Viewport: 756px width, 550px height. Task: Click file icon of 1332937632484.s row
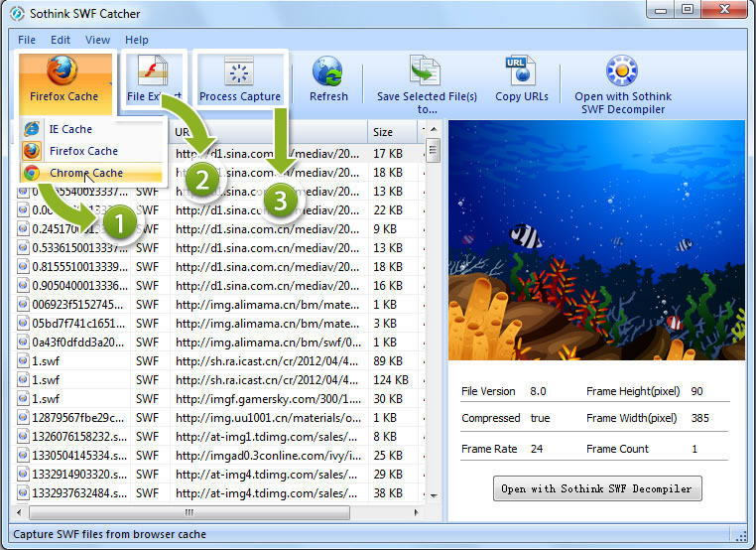(x=23, y=492)
